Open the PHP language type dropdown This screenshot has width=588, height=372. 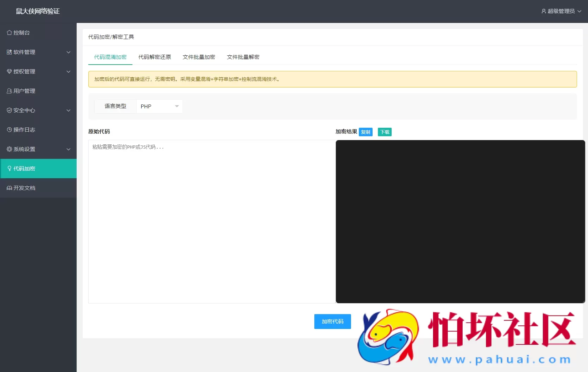(159, 106)
